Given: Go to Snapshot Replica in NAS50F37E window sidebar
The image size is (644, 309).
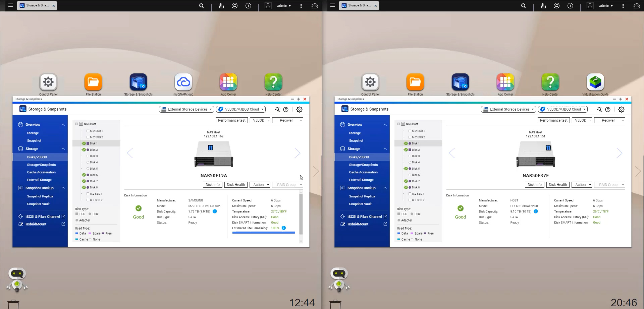Looking at the screenshot, I should 362,196.
